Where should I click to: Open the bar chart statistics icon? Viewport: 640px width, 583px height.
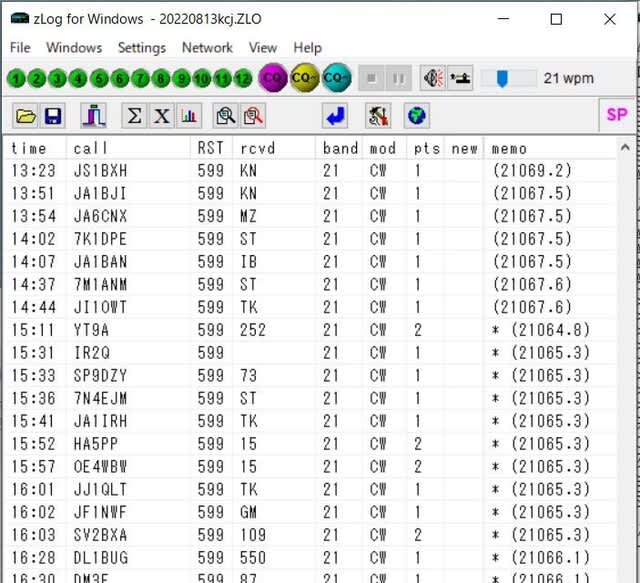(188, 116)
